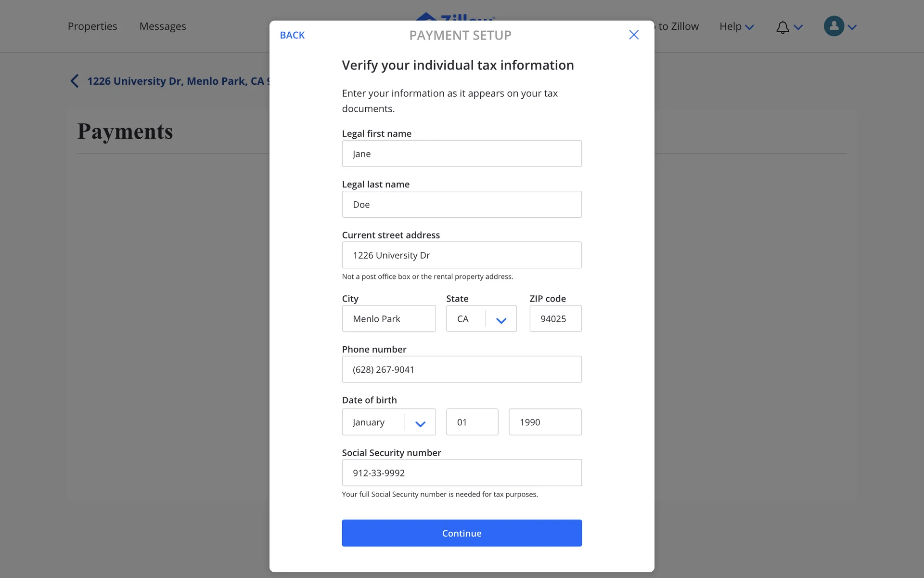Click the Legal first name field
The image size is (924, 578).
[x=462, y=154]
